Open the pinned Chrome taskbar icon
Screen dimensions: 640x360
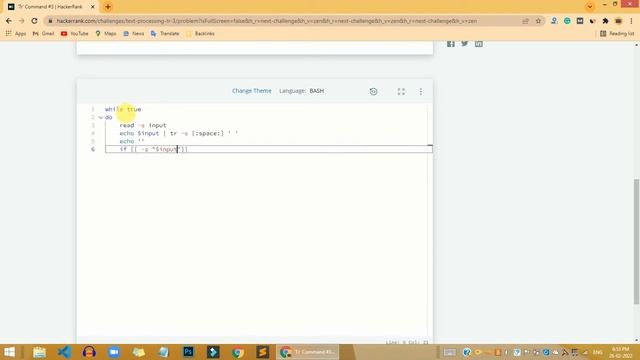click(x=238, y=352)
